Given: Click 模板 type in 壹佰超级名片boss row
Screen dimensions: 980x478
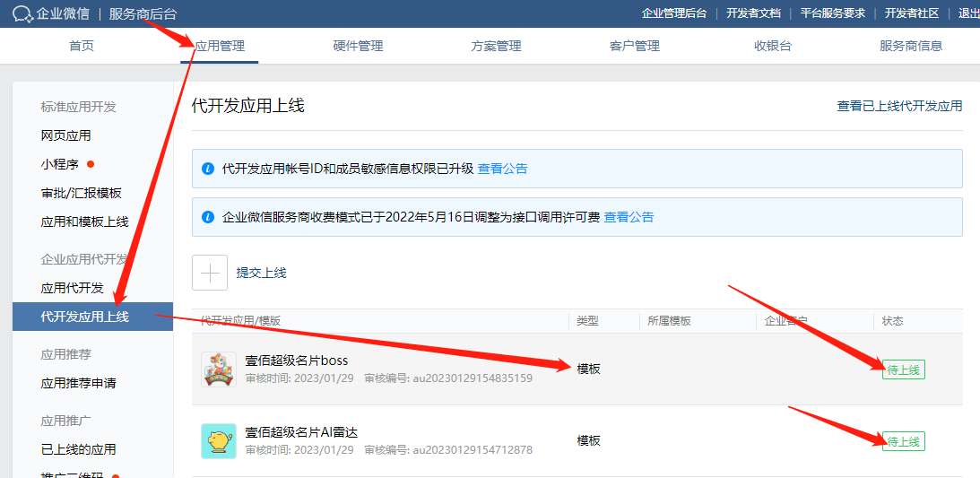Looking at the screenshot, I should [588, 369].
